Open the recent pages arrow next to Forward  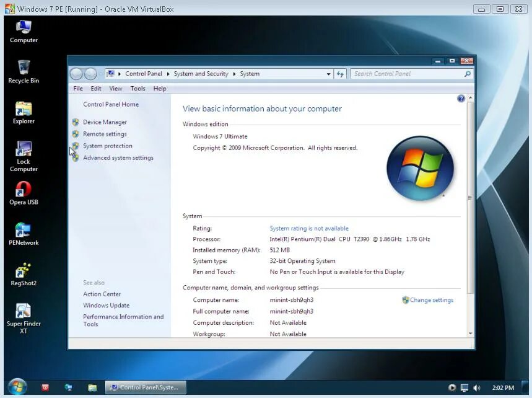coord(100,74)
